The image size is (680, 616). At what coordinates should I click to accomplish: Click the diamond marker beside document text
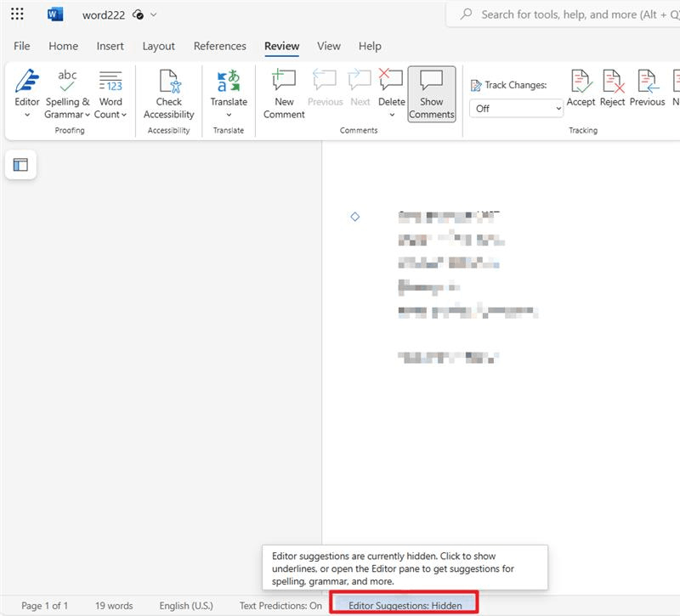click(355, 217)
